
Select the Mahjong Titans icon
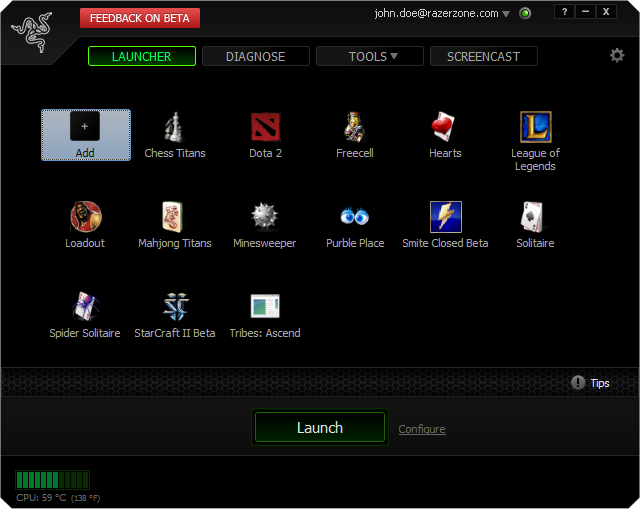click(172, 217)
